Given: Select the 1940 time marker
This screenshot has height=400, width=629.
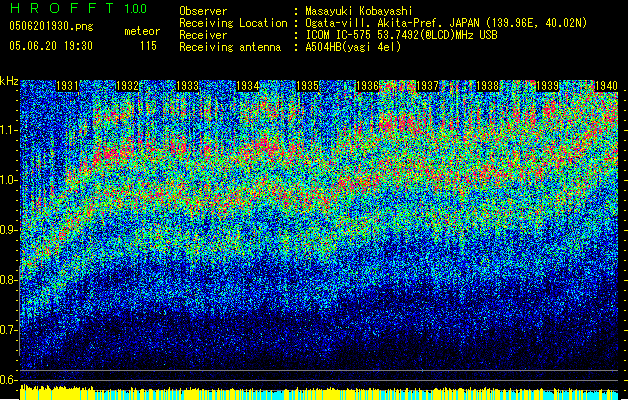Looking at the screenshot, I should tap(606, 87).
